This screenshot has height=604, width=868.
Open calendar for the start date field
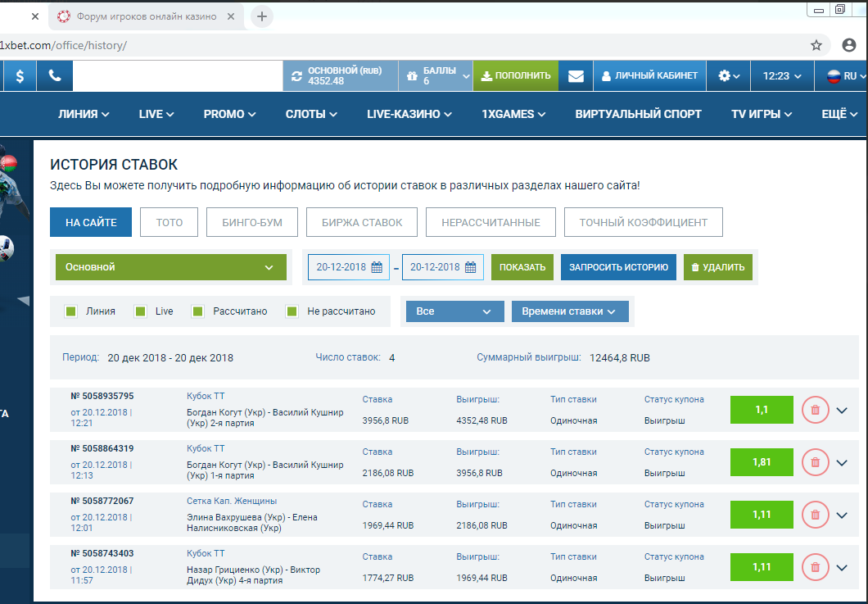(x=377, y=267)
